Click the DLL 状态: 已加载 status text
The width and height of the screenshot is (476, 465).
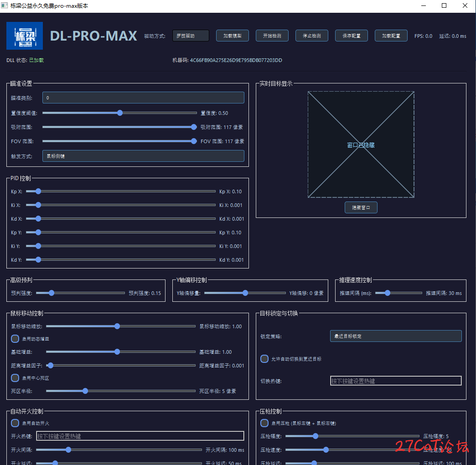coord(25,60)
